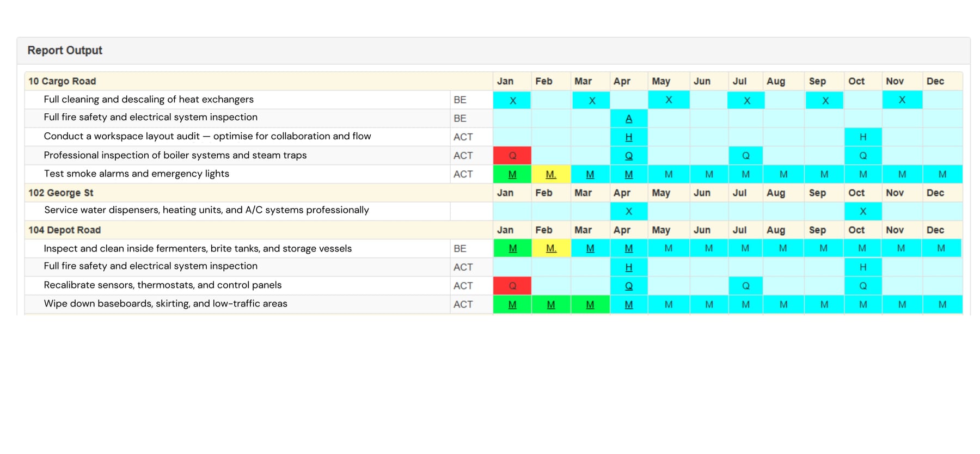Click the 10 Cargo Road section header
The image size is (980, 454).
[x=62, y=81]
